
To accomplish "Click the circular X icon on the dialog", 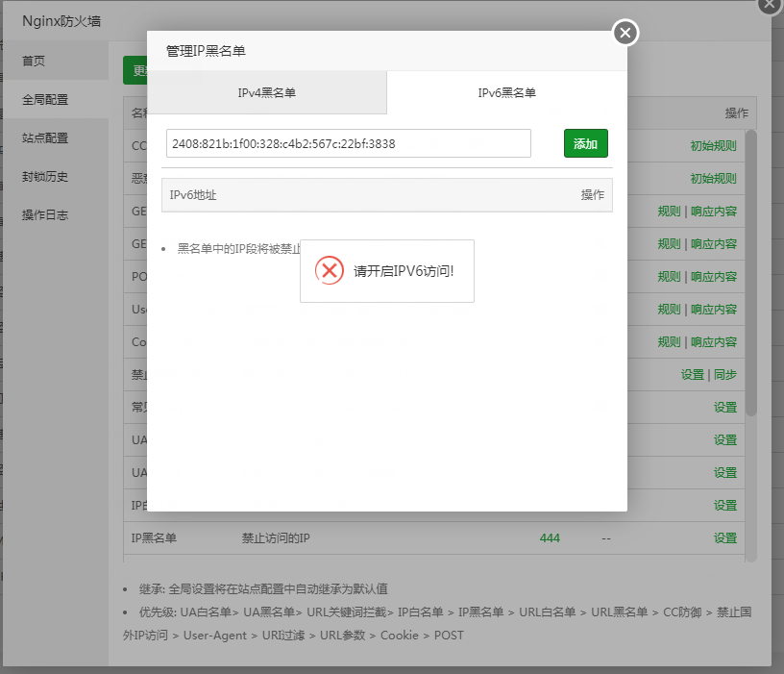I will (x=625, y=33).
